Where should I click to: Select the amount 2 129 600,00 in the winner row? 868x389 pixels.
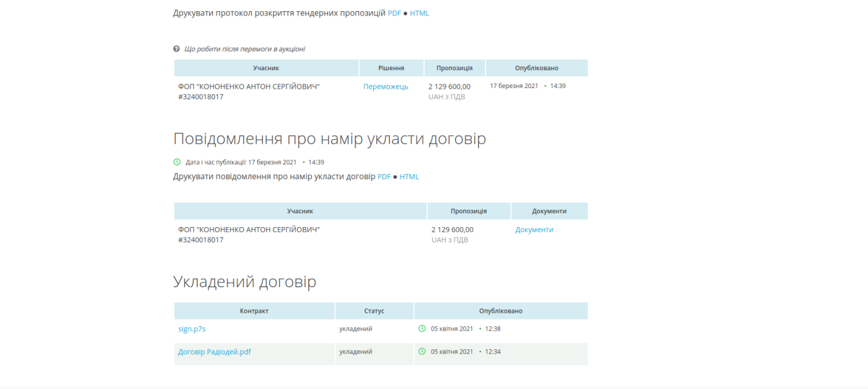pos(449,87)
